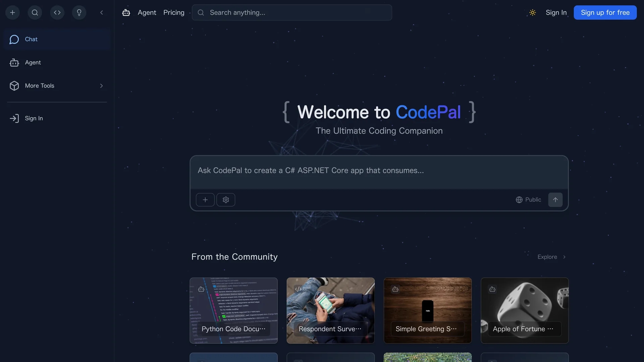Focus the Ask CodePal prompt box
The height and width of the screenshot is (362, 644).
379,172
